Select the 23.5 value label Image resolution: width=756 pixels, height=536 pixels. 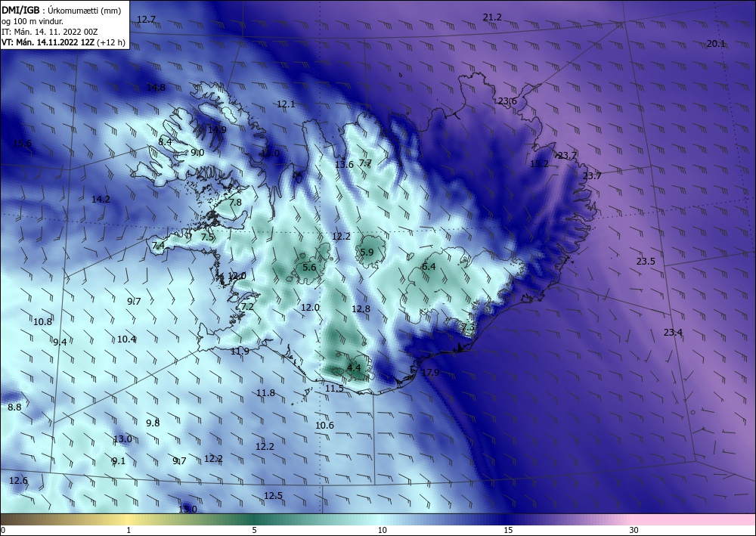pyautogui.click(x=646, y=262)
